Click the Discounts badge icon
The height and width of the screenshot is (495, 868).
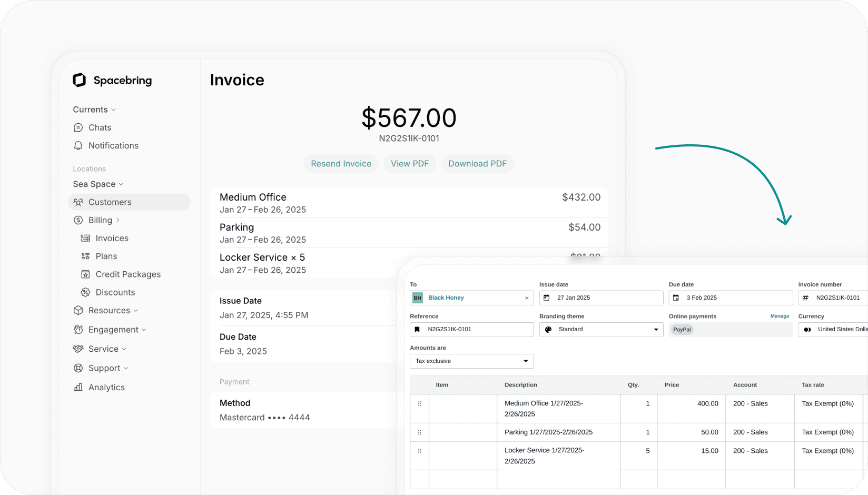85,292
